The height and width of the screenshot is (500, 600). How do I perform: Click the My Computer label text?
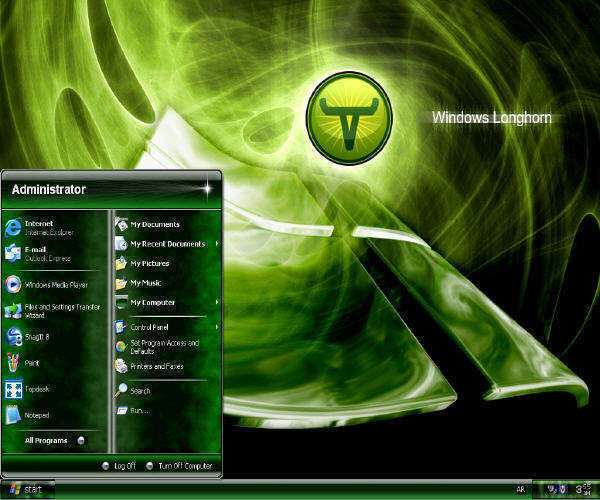153,303
